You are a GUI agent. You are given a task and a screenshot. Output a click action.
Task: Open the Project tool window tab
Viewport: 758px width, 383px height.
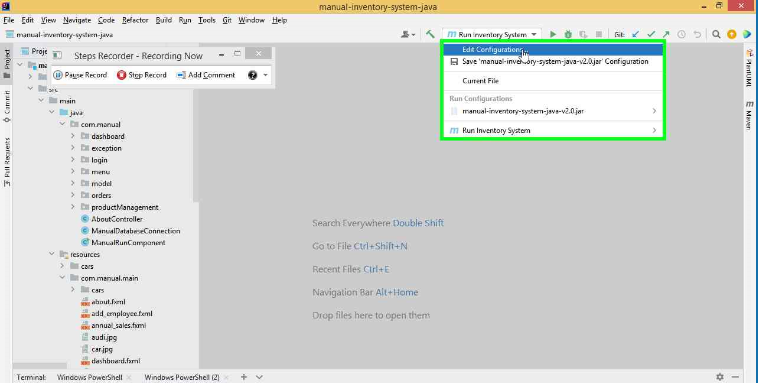[7, 63]
